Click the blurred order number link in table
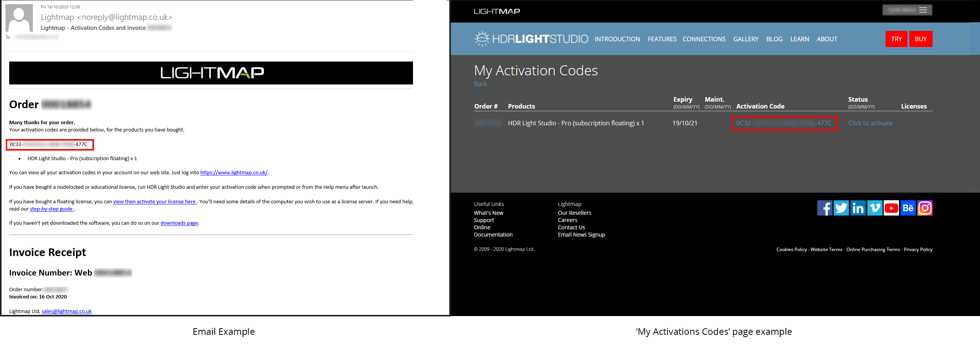Screen dimensions: 980x360 click(x=488, y=123)
